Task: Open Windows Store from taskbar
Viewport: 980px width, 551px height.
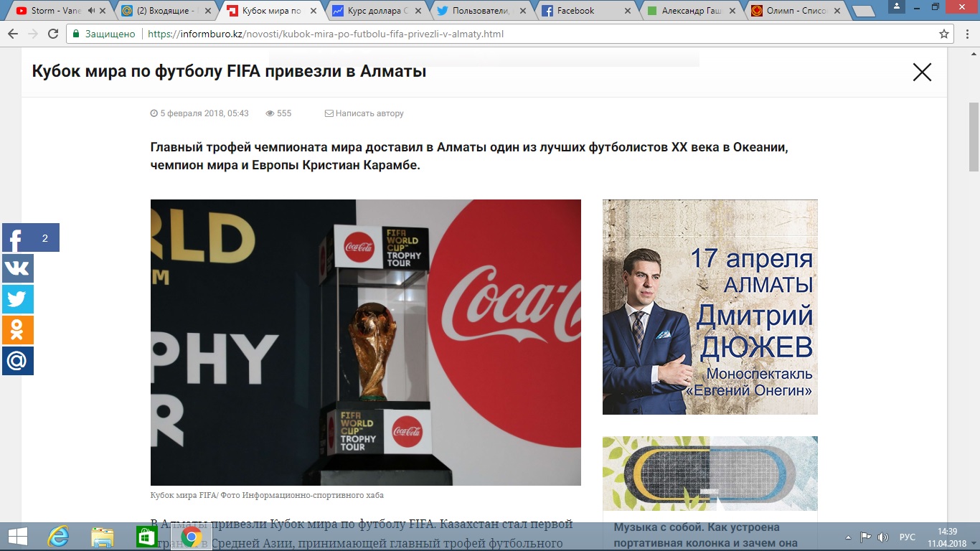Action: [146, 537]
